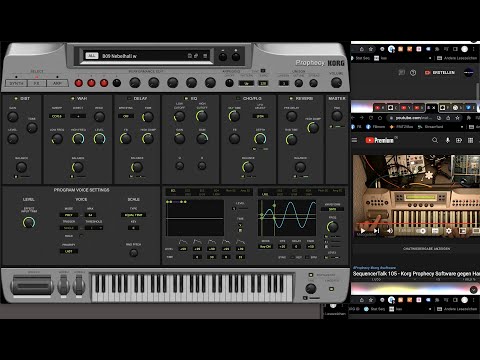
Task: Click the copy preset icon in Prophecy display
Action: click(x=196, y=56)
